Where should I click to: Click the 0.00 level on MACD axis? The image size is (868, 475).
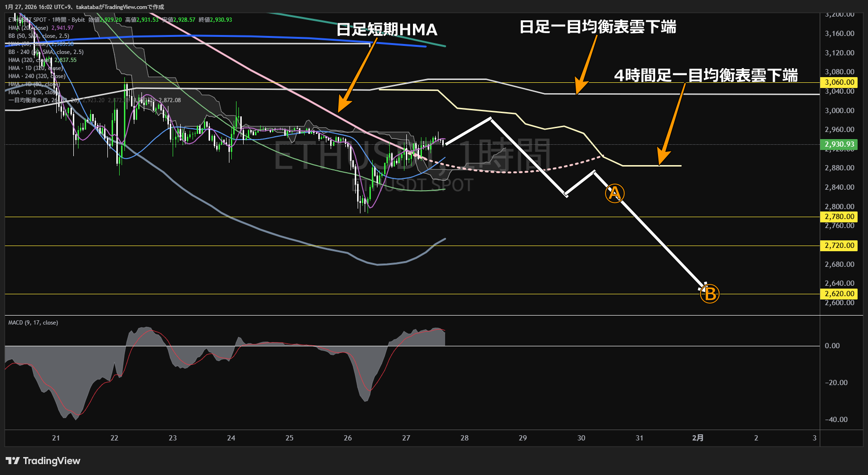832,346
